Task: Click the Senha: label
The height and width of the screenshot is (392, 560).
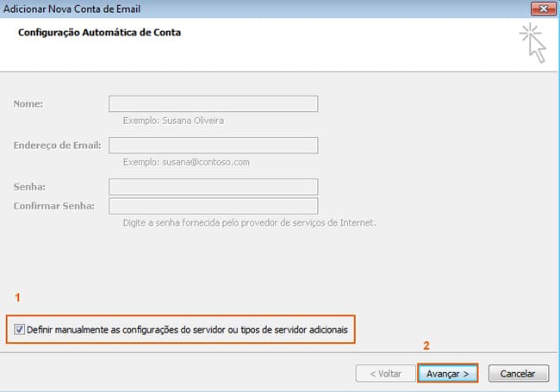Action: point(29,187)
